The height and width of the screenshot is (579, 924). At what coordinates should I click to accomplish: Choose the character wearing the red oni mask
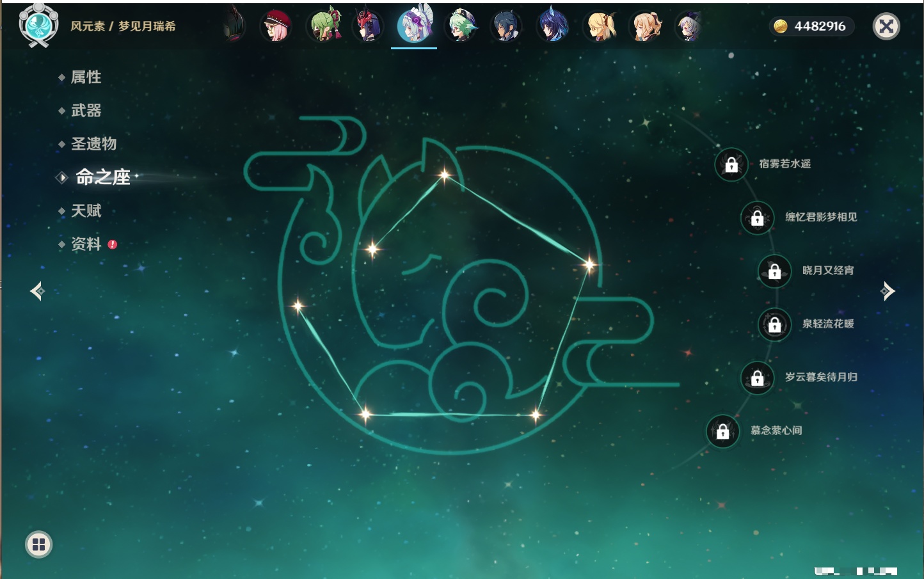368,26
